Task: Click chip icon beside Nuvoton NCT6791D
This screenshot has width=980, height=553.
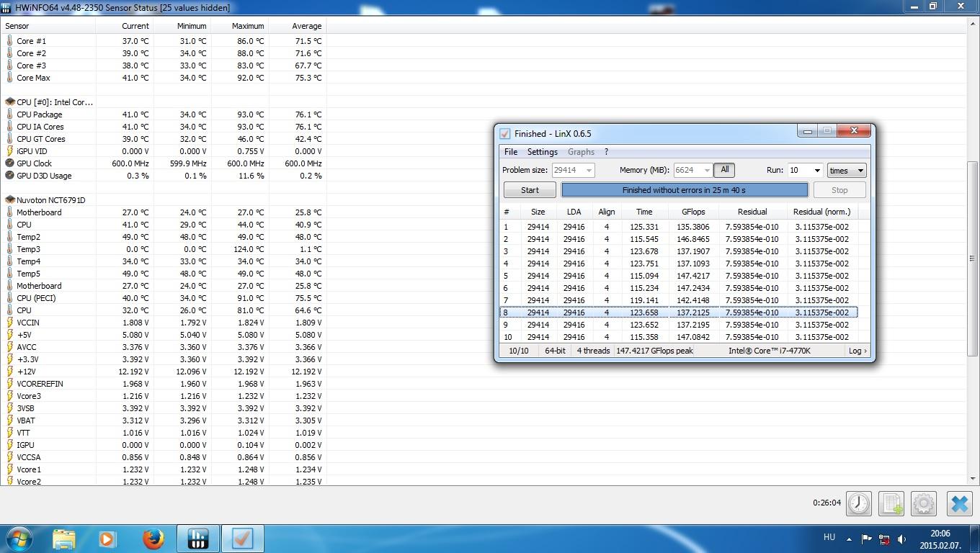Action: click(10, 200)
